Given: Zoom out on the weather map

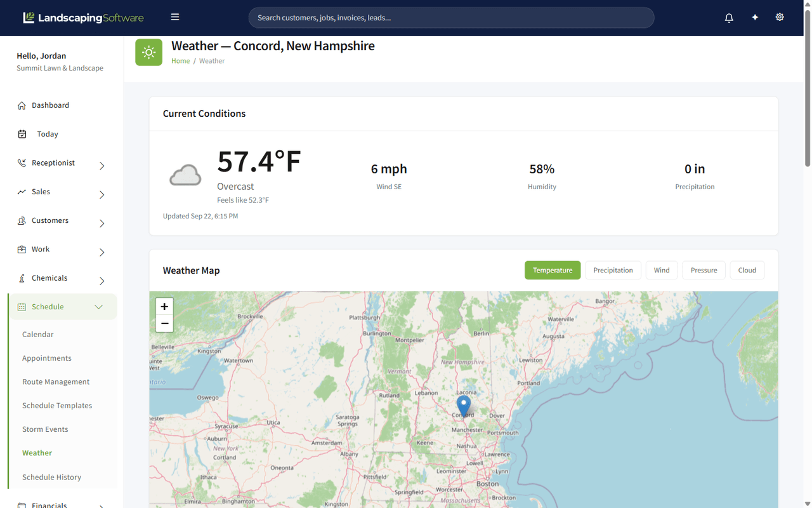Looking at the screenshot, I should pos(164,323).
